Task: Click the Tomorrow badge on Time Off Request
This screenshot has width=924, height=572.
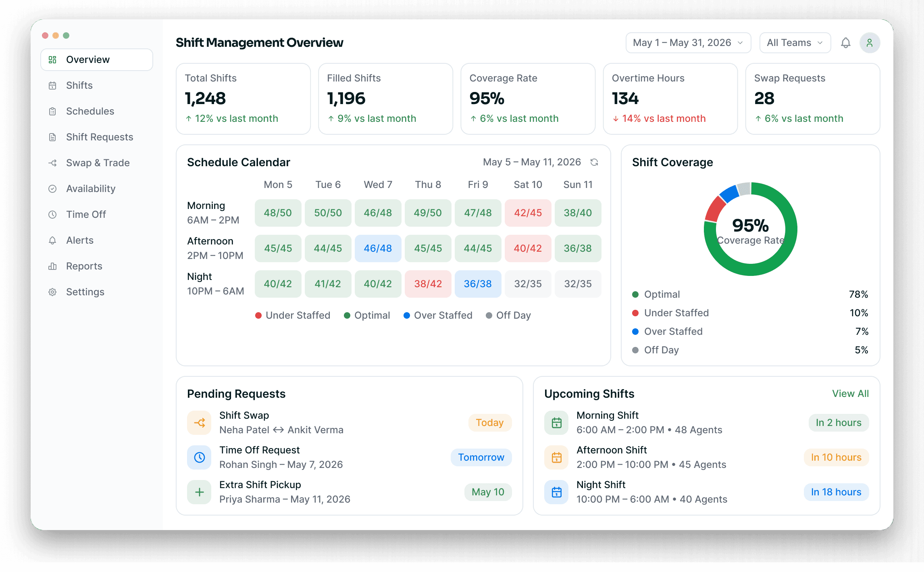Action: [x=481, y=457]
